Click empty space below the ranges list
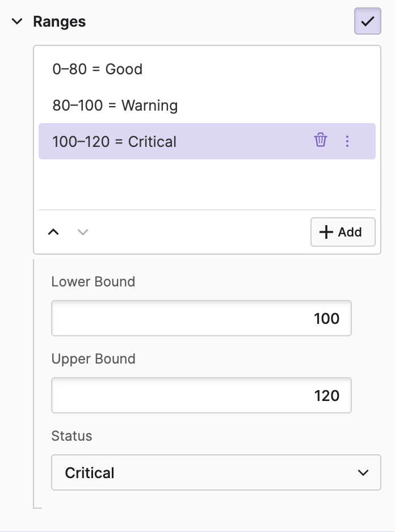The height and width of the screenshot is (532, 395). point(207,184)
